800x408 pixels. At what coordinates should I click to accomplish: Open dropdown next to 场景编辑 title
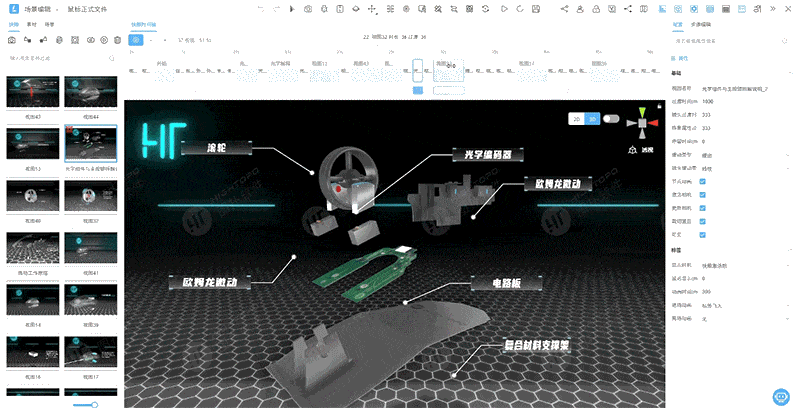[56, 9]
